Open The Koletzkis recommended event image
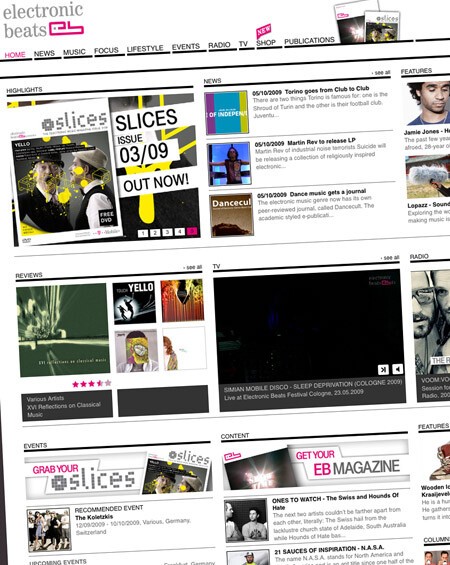 [49, 529]
